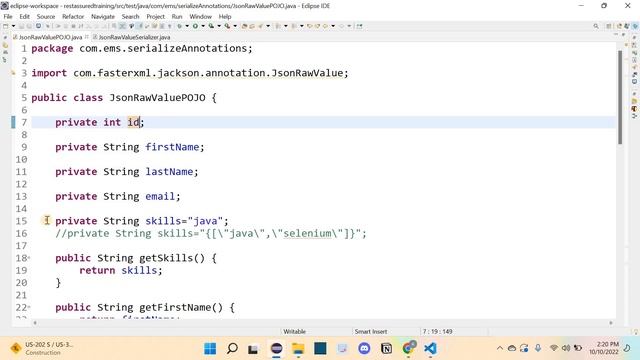This screenshot has height=360, width=640.
Task: Click the Open Type toolbar icon
Action: click(244, 26)
